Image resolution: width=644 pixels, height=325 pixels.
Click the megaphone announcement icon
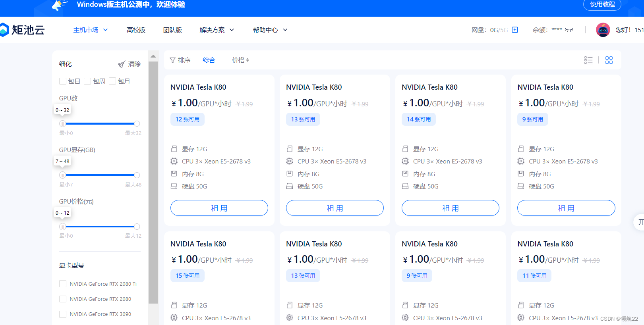[60, 5]
